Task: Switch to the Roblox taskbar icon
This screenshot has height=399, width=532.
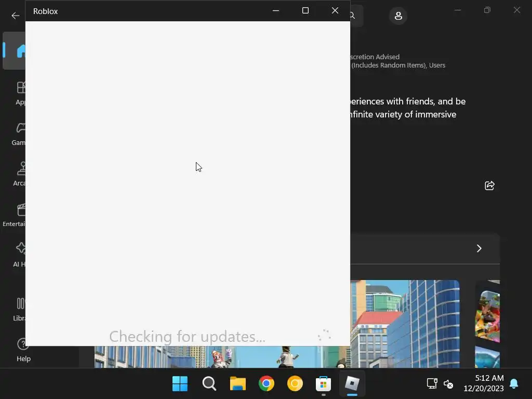Action: tap(352, 384)
